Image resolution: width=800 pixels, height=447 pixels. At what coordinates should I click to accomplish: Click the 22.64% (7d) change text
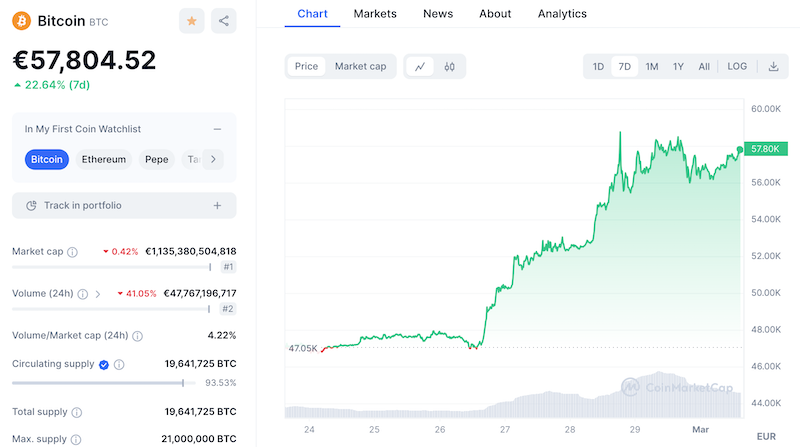tap(52, 85)
